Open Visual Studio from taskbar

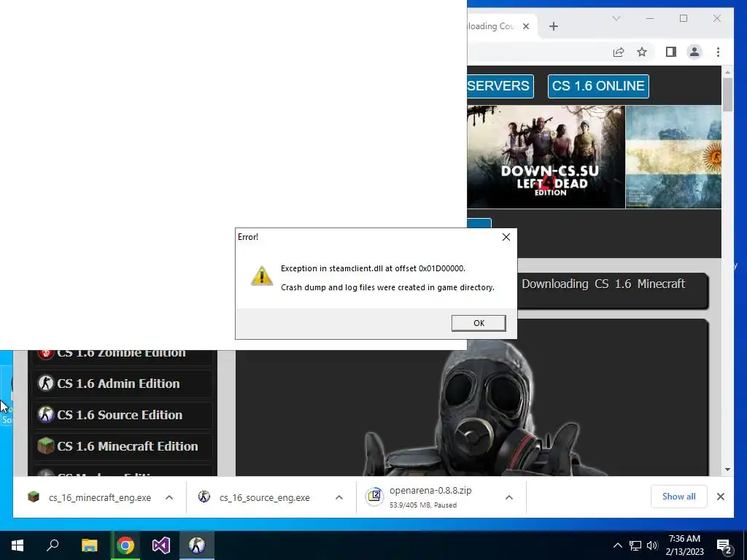(161, 545)
